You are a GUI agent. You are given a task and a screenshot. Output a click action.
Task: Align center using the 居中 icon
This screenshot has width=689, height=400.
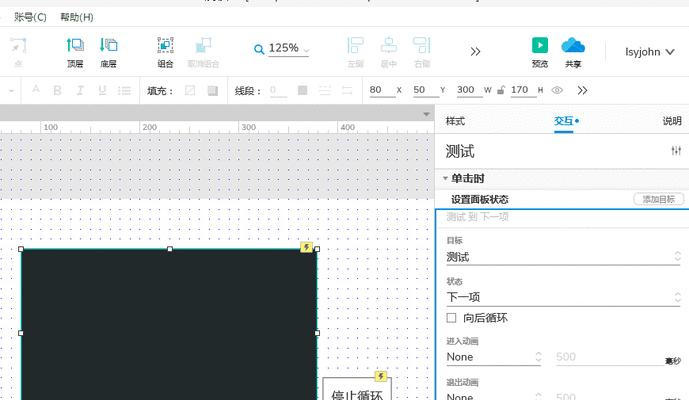(x=388, y=45)
